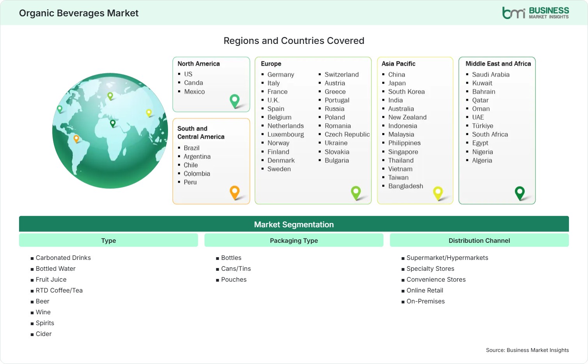Click 'Bottles' under Packaging Type
Screen dimensions: 588x364
coord(231,258)
